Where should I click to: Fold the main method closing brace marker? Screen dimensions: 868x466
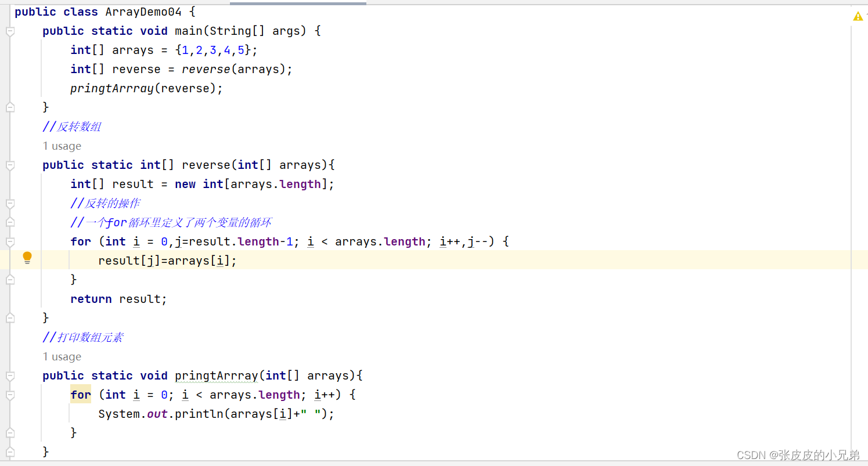pos(10,107)
